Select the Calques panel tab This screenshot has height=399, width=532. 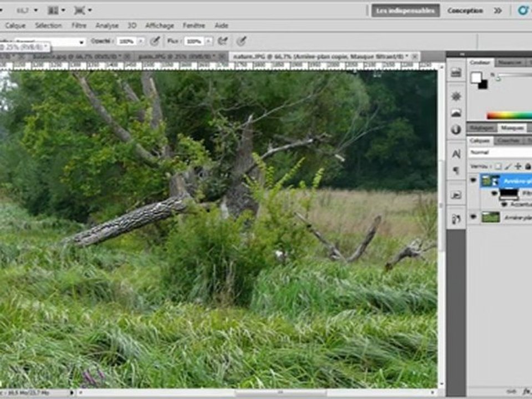pyautogui.click(x=480, y=140)
